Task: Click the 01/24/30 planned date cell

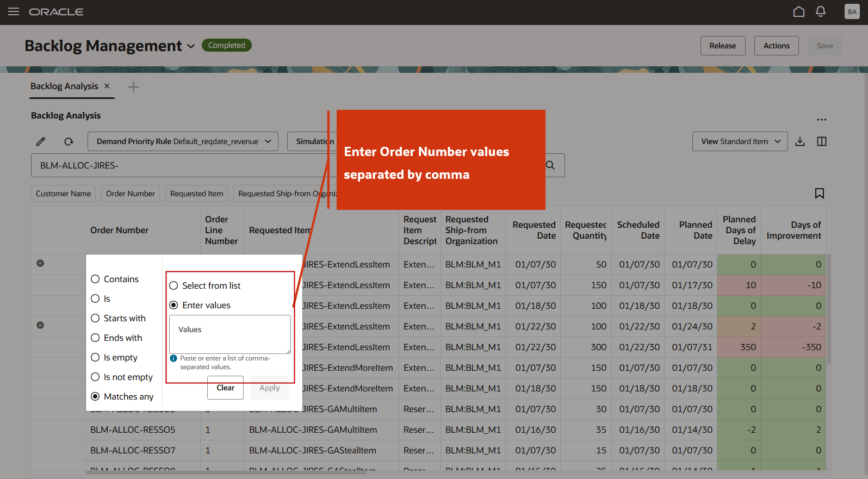Action: [x=692, y=326]
